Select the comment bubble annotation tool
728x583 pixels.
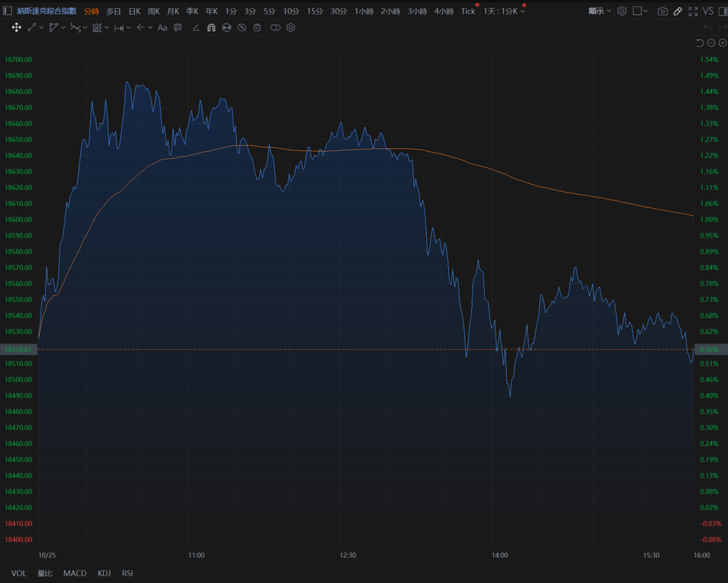point(178,28)
